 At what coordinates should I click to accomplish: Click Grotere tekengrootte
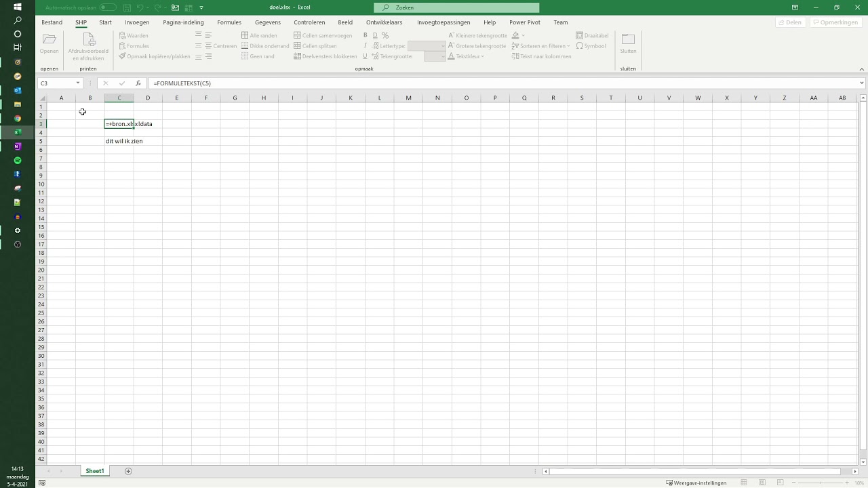(477, 46)
